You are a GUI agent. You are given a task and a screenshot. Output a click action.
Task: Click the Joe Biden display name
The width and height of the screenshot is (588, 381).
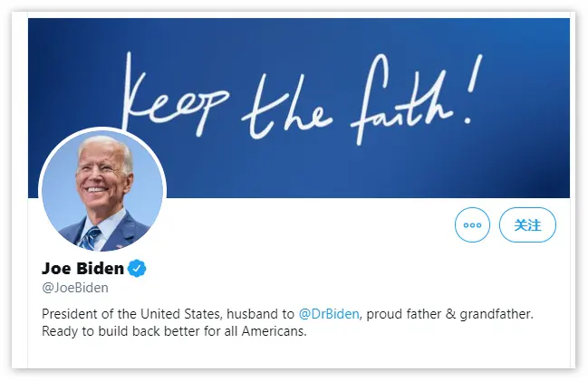coord(82,268)
